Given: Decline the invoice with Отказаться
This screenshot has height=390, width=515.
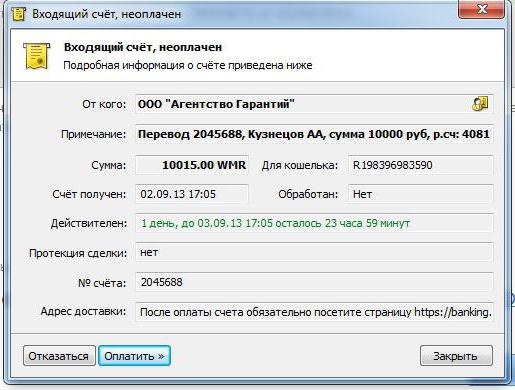Looking at the screenshot, I should (x=59, y=356).
